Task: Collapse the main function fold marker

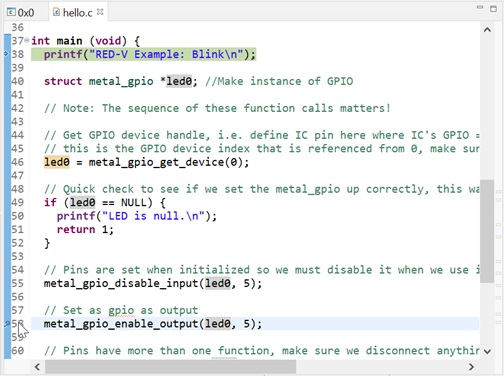Action: click(x=27, y=40)
